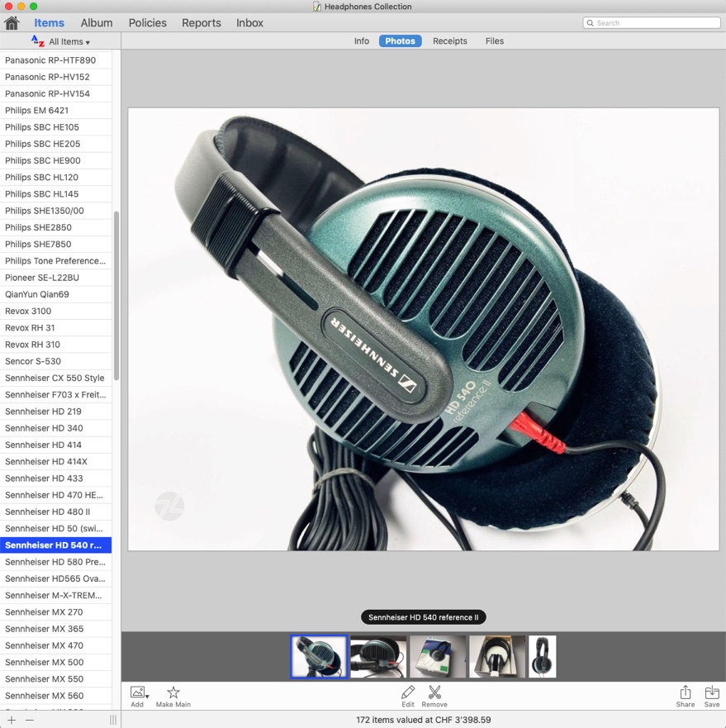Screen dimensions: 726x728
Task: Select Sennheiser CX 550 Style item
Action: point(55,378)
